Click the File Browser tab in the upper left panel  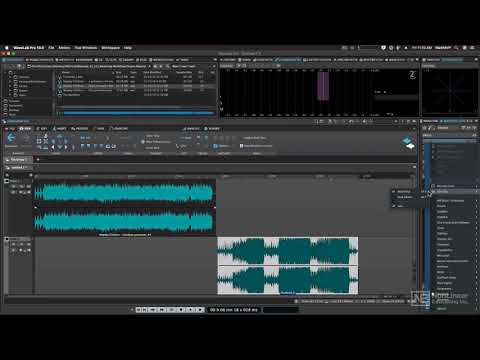13,60
